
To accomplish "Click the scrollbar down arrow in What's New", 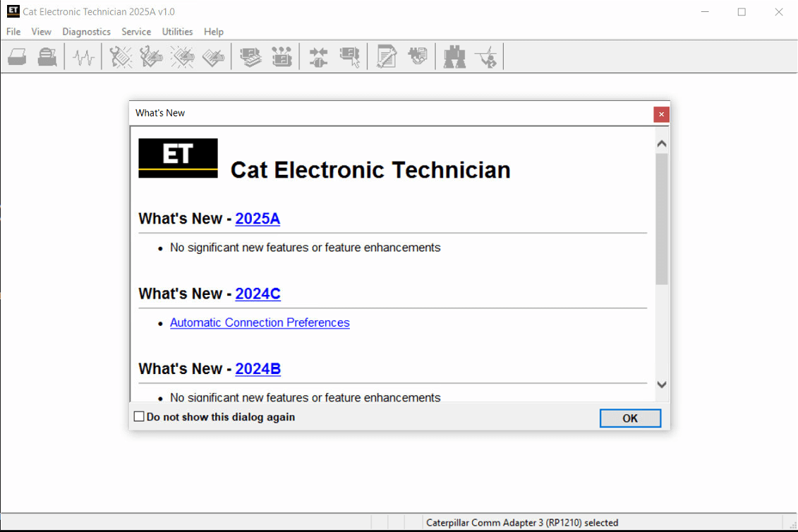I will click(x=661, y=385).
